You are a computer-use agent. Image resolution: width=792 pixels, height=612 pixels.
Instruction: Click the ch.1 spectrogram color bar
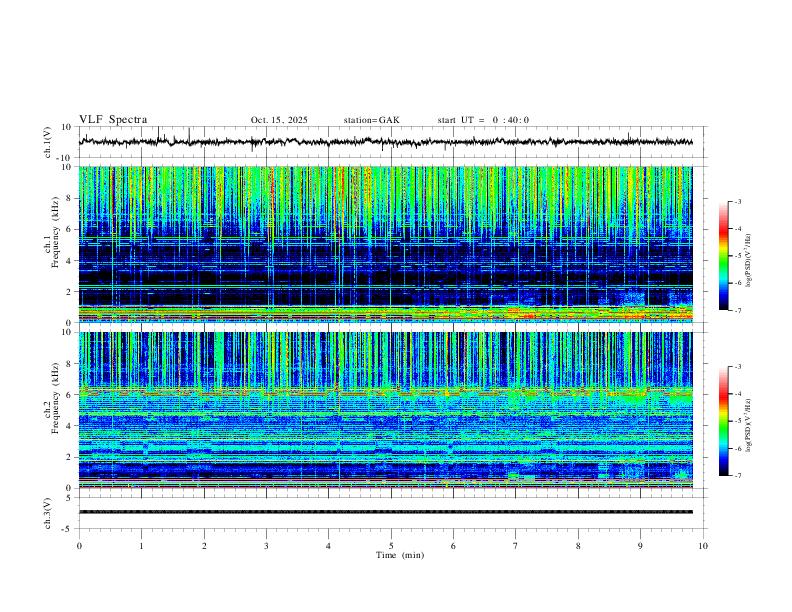(723, 255)
